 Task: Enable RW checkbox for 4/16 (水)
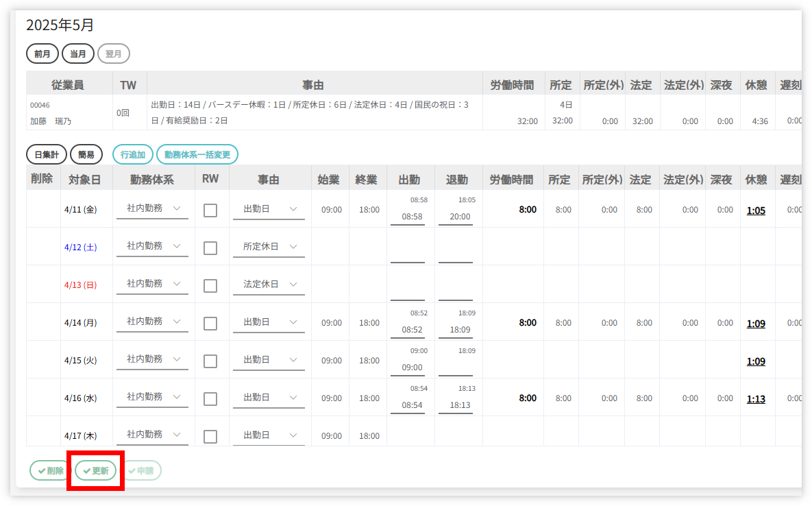click(210, 399)
